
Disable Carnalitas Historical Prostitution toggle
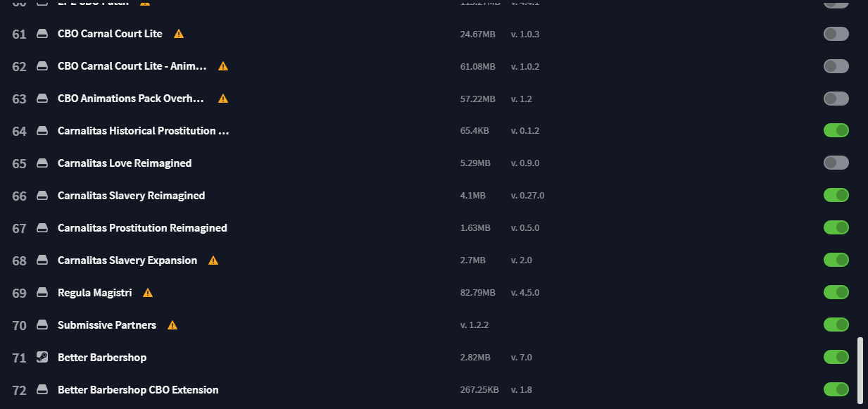coord(836,130)
